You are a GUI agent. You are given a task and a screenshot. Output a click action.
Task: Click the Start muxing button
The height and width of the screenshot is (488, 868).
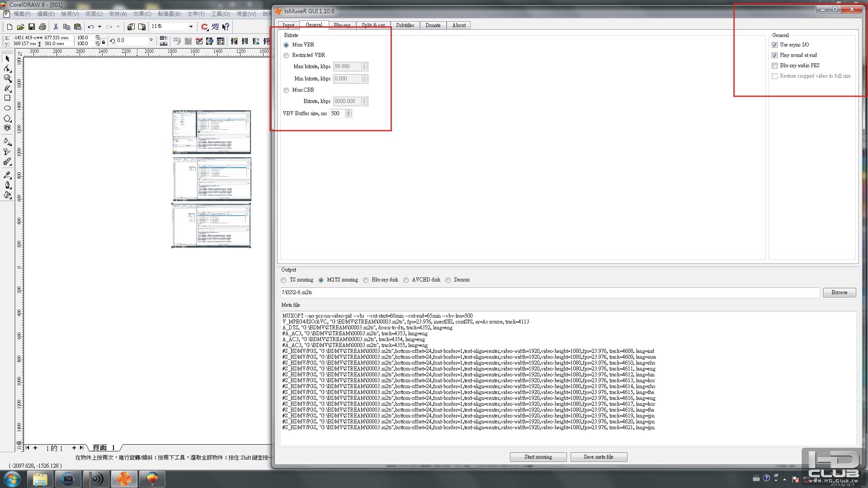pos(538,457)
